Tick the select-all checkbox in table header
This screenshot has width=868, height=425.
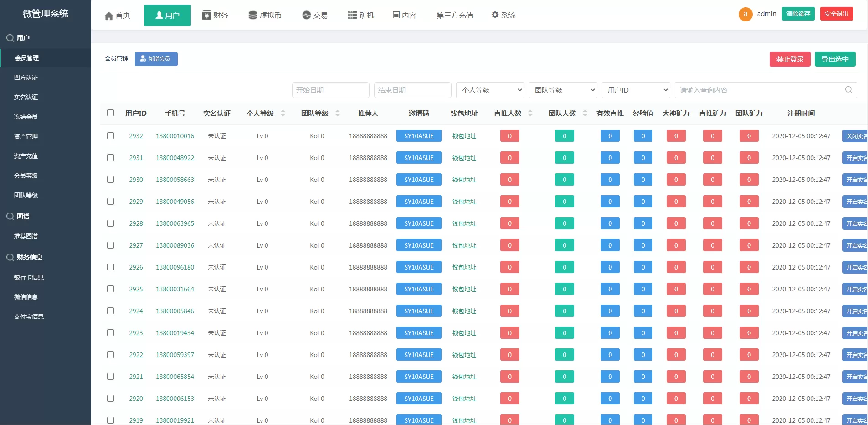tap(110, 113)
